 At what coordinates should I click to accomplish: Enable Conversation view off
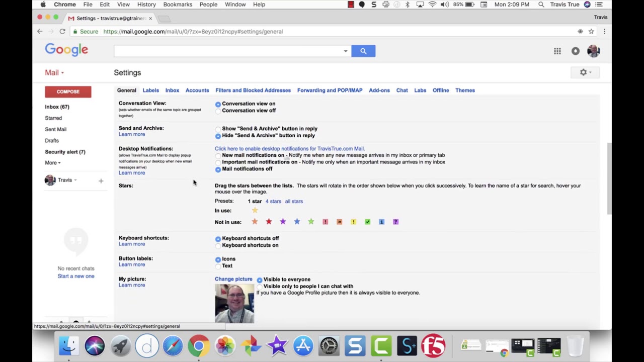[x=218, y=111]
